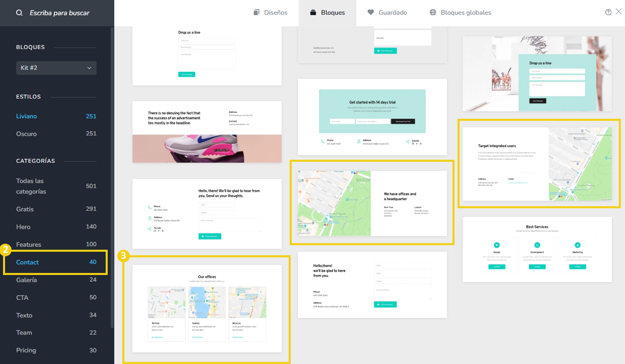The height and width of the screenshot is (364, 625).
Task: Filter by the Hero category
Action: [23, 227]
